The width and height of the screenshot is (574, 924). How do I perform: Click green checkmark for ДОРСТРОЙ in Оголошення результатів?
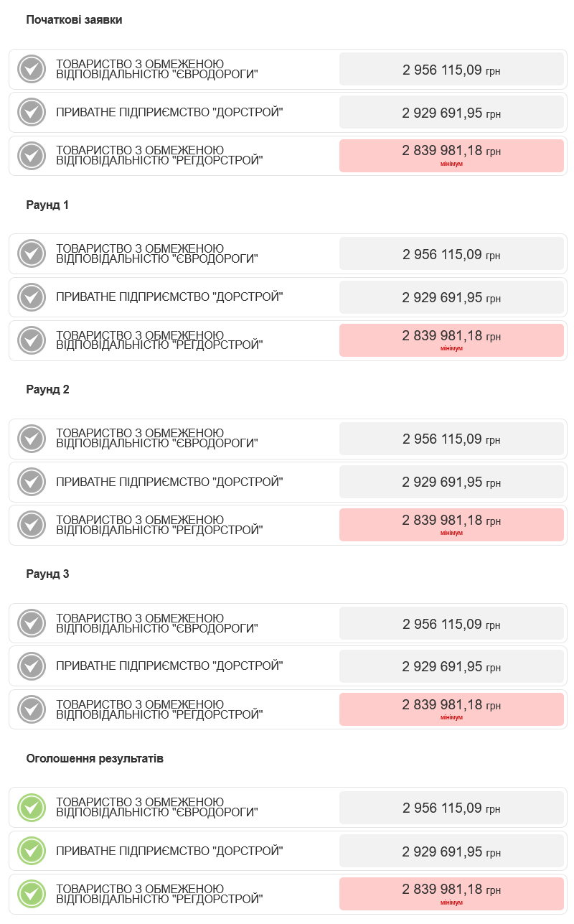pos(32,851)
